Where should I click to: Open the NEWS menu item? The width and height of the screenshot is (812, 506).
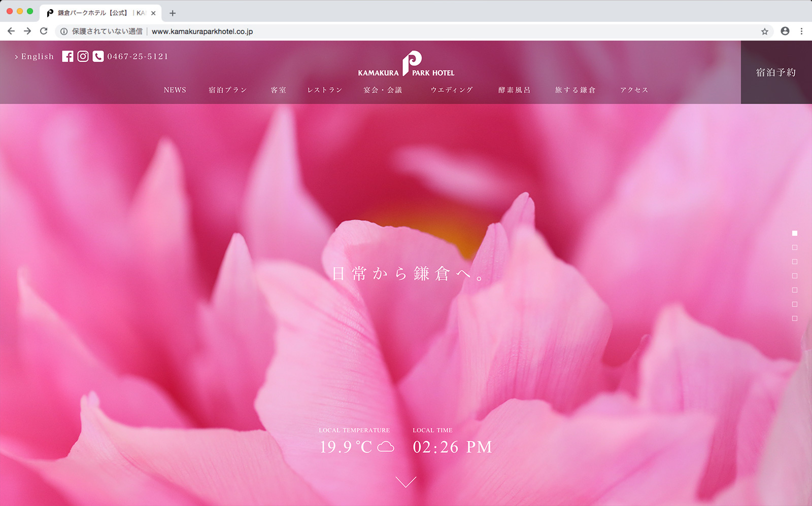pos(175,90)
